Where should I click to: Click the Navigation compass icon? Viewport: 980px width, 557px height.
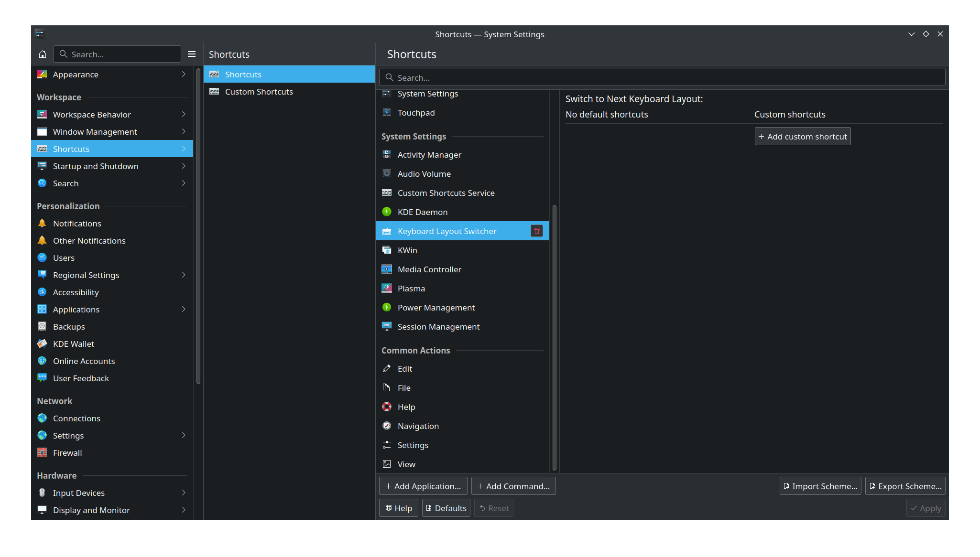(387, 426)
